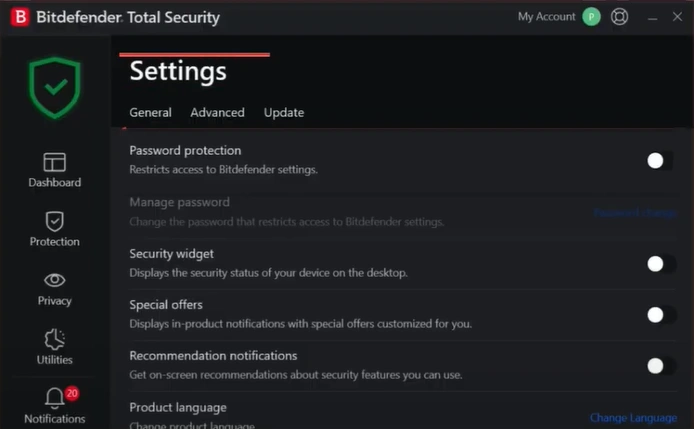Click the red 20 notifications badge
Viewport: 694px width, 429px height.
point(72,394)
